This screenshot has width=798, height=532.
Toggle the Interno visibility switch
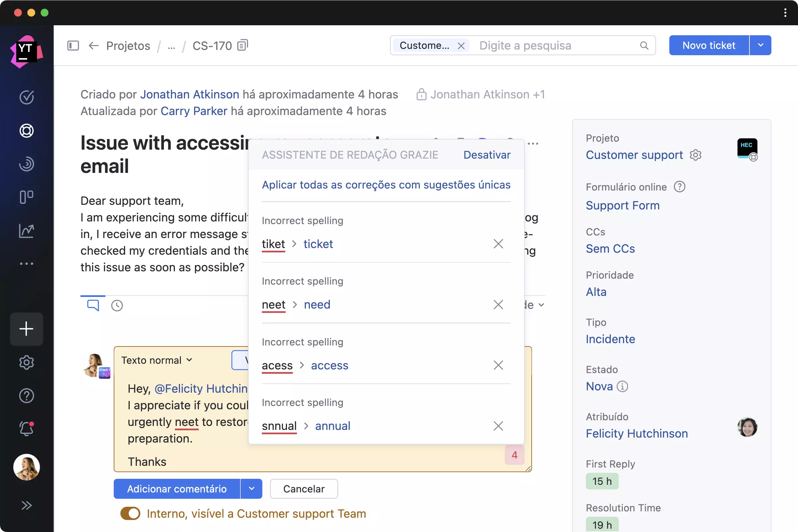(x=130, y=513)
